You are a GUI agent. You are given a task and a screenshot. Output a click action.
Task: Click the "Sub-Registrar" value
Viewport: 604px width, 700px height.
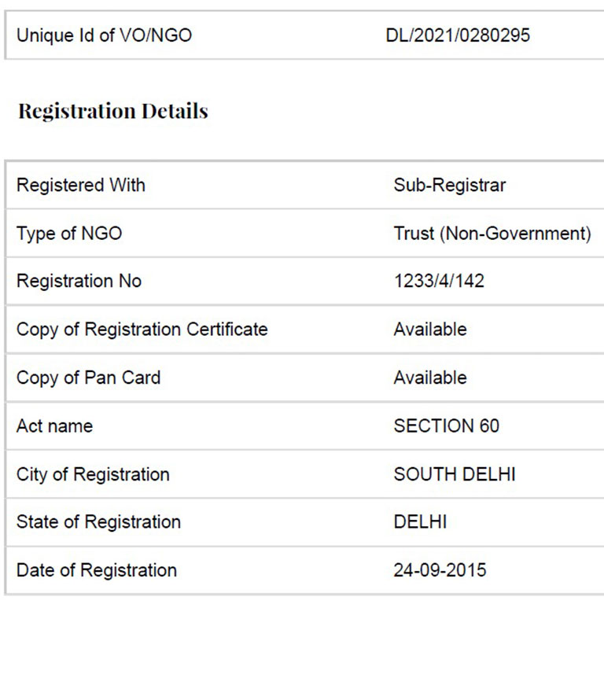pyautogui.click(x=450, y=186)
